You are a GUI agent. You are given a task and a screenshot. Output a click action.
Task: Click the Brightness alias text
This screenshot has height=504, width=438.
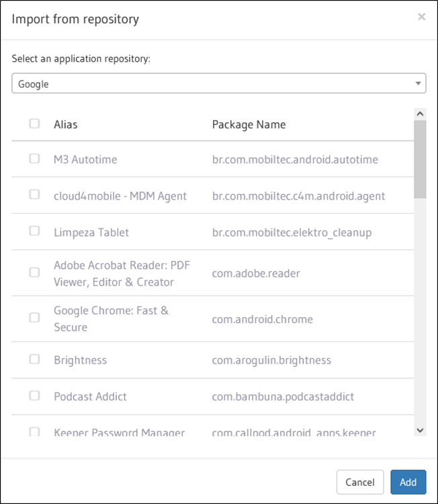point(81,360)
